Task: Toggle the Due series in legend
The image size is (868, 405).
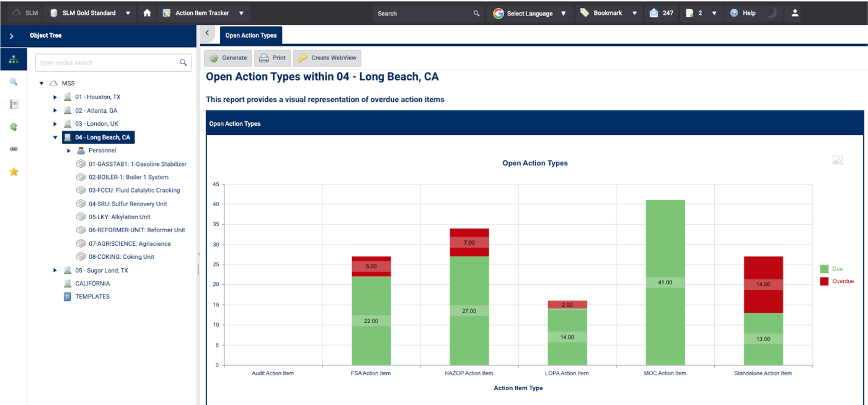Action: click(x=831, y=269)
